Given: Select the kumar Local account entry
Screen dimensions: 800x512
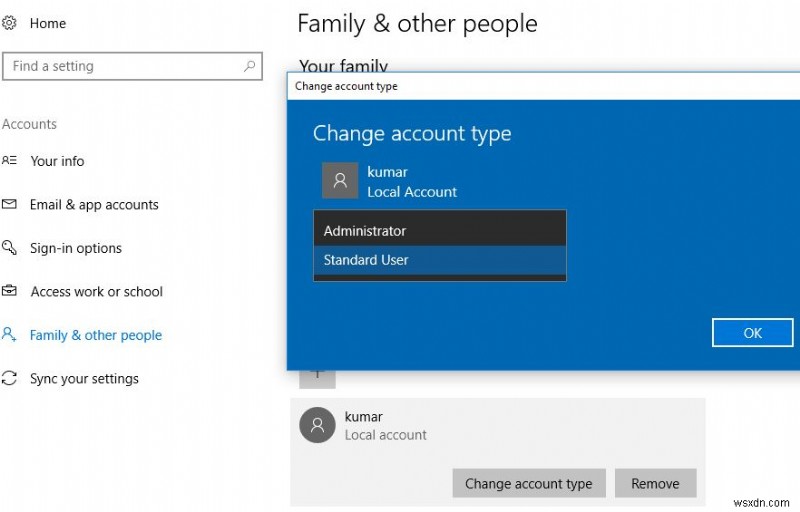Looking at the screenshot, I should tap(385, 425).
